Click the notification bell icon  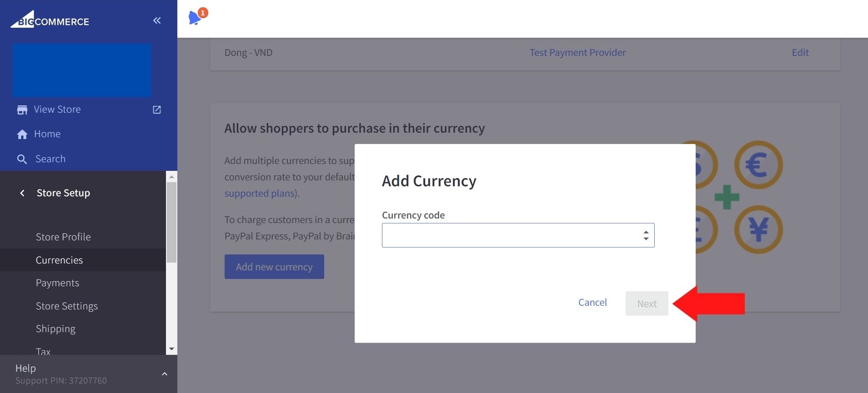[195, 18]
